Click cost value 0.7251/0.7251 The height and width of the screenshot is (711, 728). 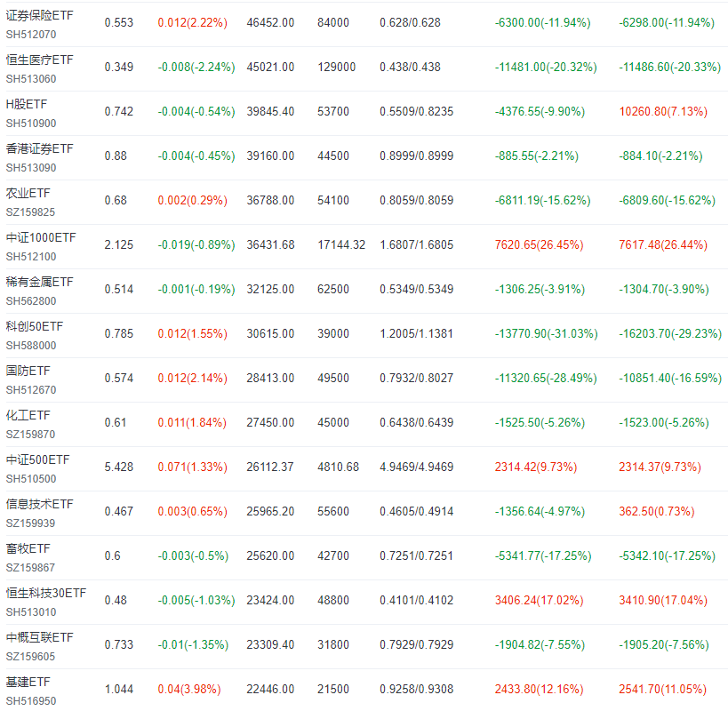(417, 556)
